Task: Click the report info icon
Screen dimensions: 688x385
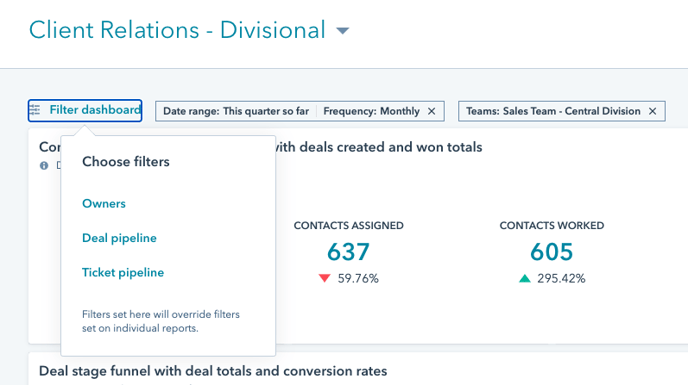Action: pos(44,166)
